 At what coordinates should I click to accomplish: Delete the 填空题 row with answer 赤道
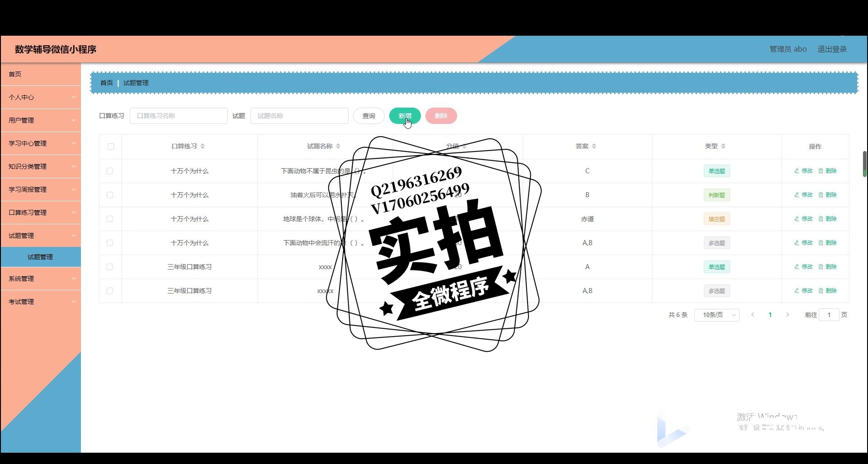tap(827, 219)
